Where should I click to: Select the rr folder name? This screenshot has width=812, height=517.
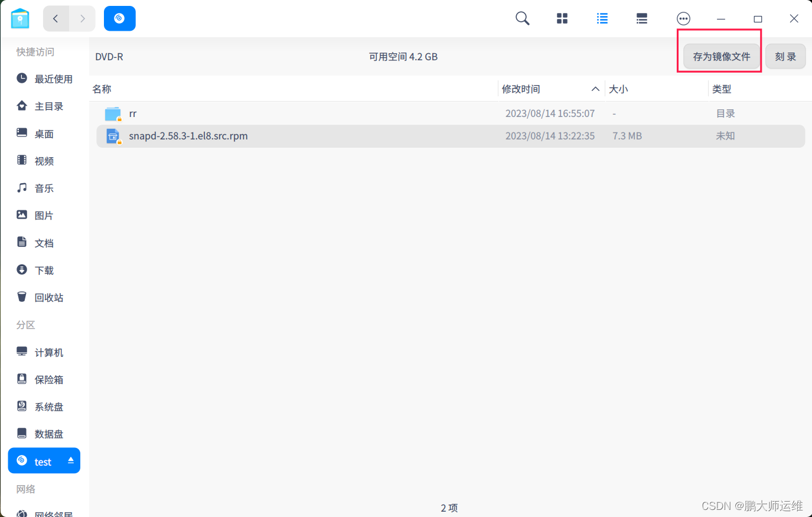click(133, 113)
